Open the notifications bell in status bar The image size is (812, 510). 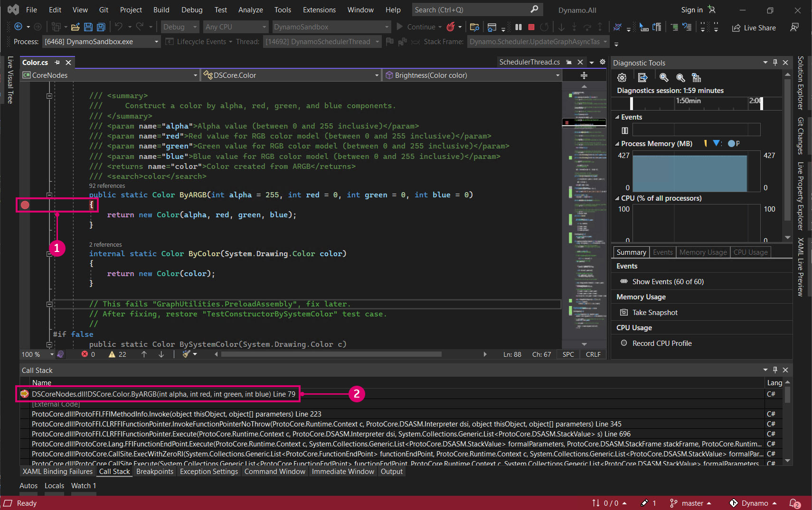(x=795, y=503)
